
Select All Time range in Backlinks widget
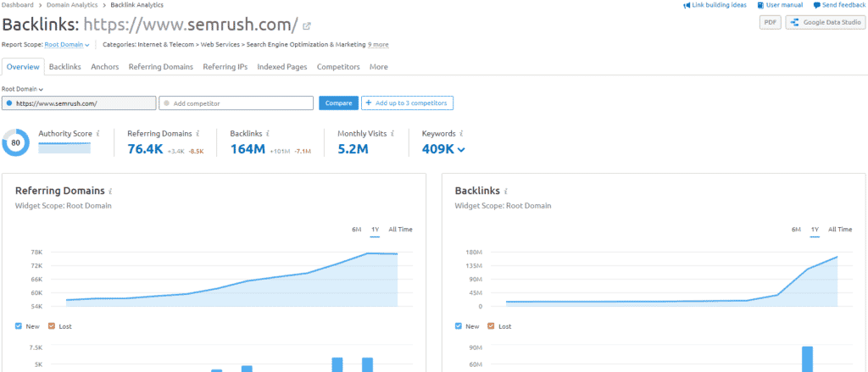pos(840,229)
